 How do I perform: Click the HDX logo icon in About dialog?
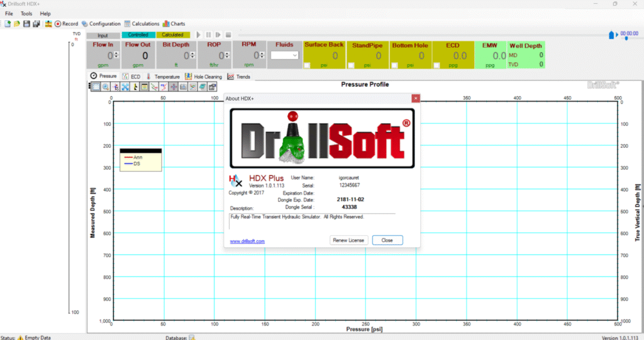[236, 181]
